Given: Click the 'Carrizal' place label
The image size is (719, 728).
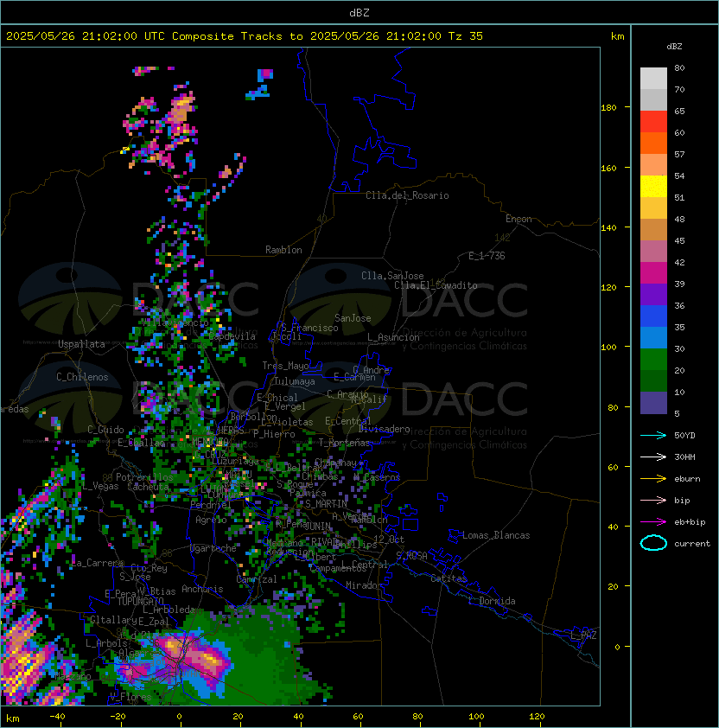Looking at the screenshot, I should [x=257, y=579].
